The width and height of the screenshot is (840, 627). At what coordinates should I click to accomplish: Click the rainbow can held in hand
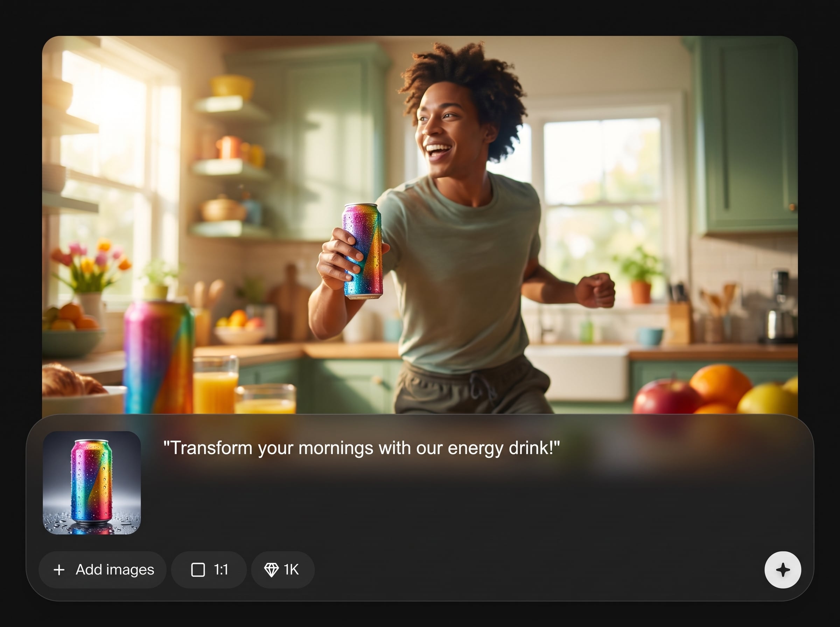tap(363, 250)
